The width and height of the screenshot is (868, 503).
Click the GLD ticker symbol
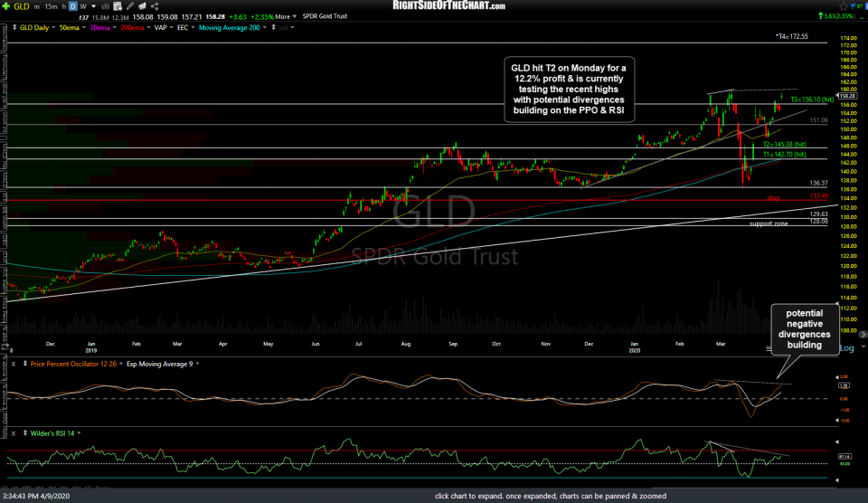pos(22,6)
